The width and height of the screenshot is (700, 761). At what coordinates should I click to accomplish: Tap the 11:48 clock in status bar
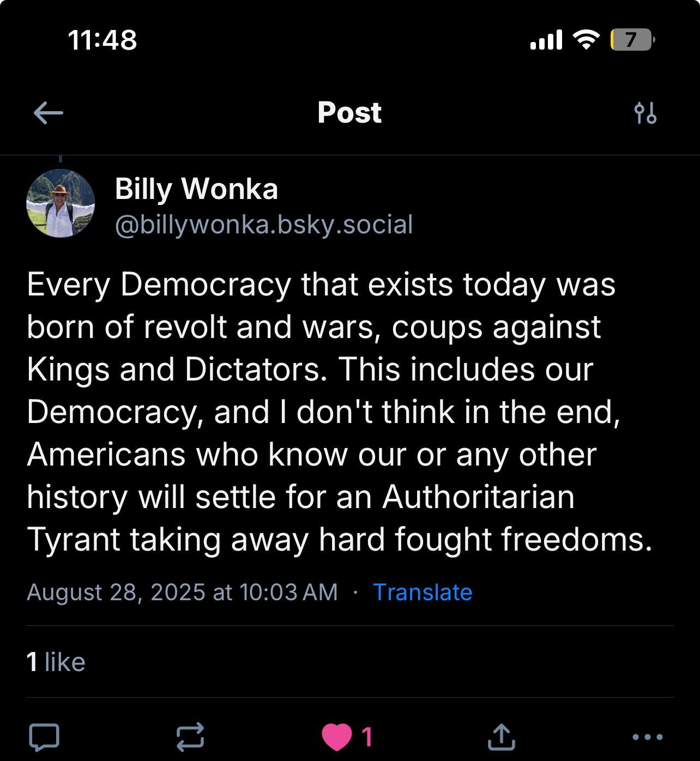click(x=102, y=40)
